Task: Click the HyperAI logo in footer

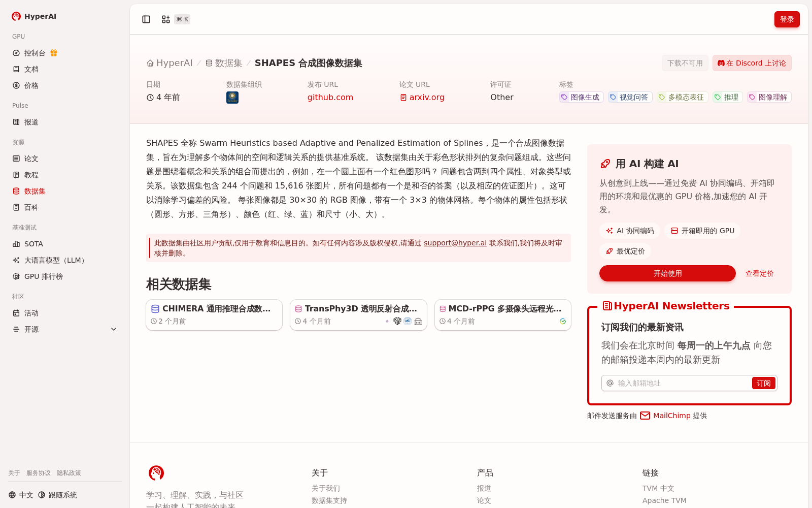Action: coord(156,473)
